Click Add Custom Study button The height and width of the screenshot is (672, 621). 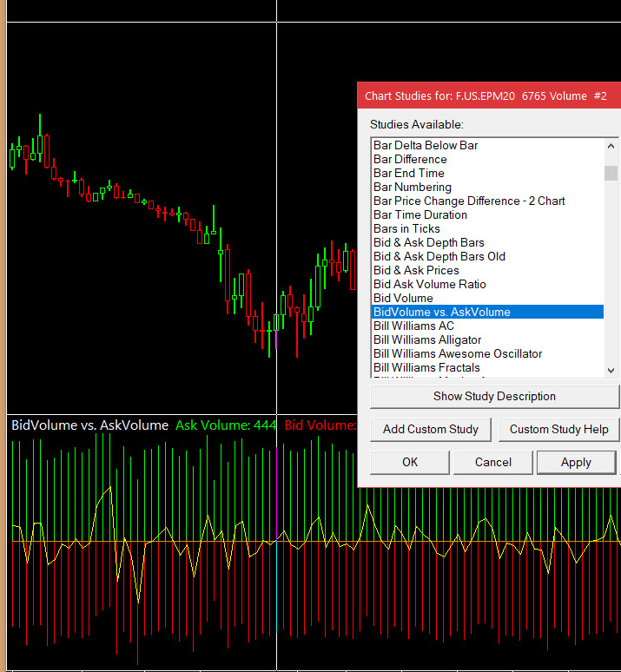point(431,430)
